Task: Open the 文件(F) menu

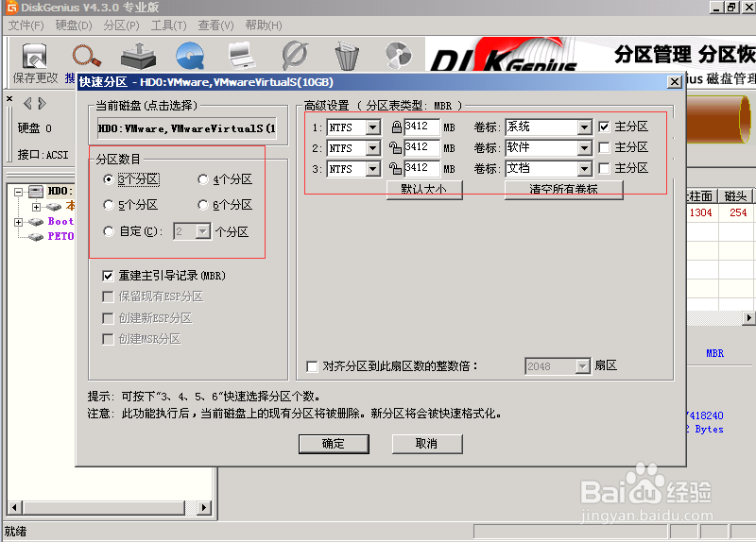Action: (x=26, y=25)
